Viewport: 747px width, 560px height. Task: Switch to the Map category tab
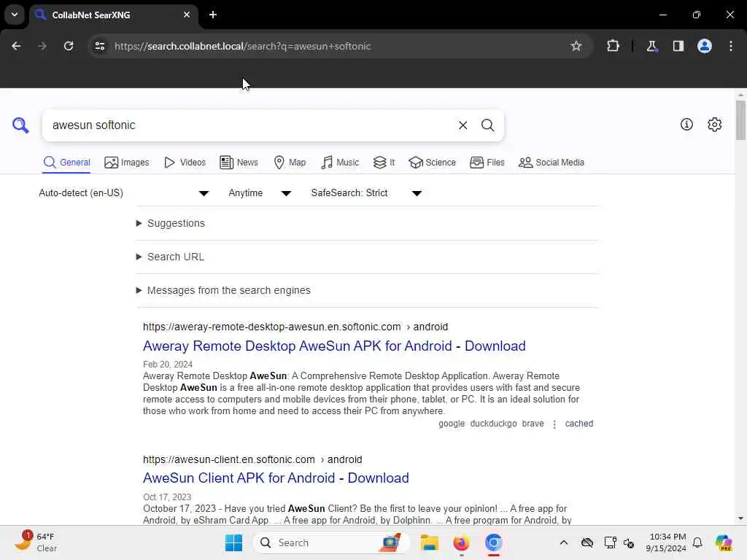pos(290,163)
